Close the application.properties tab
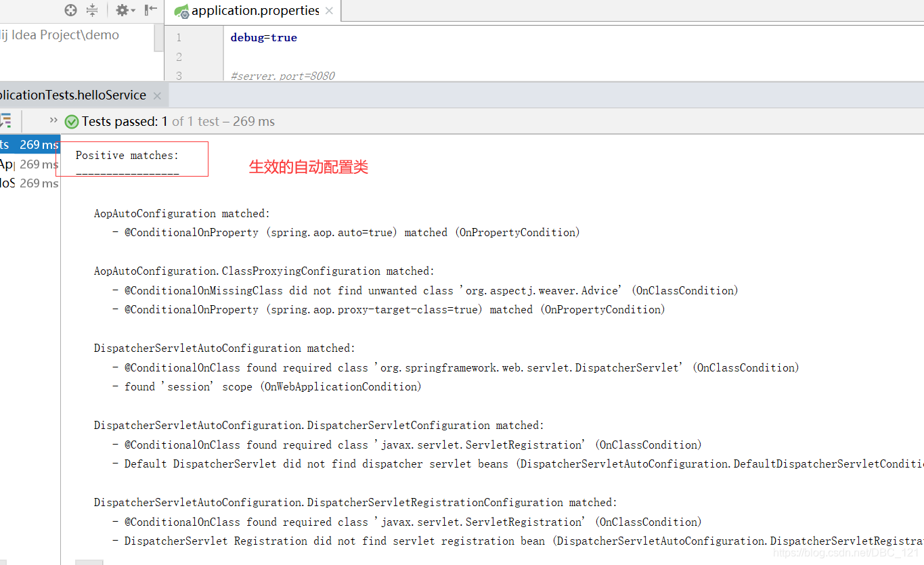This screenshot has height=565, width=924. point(329,11)
